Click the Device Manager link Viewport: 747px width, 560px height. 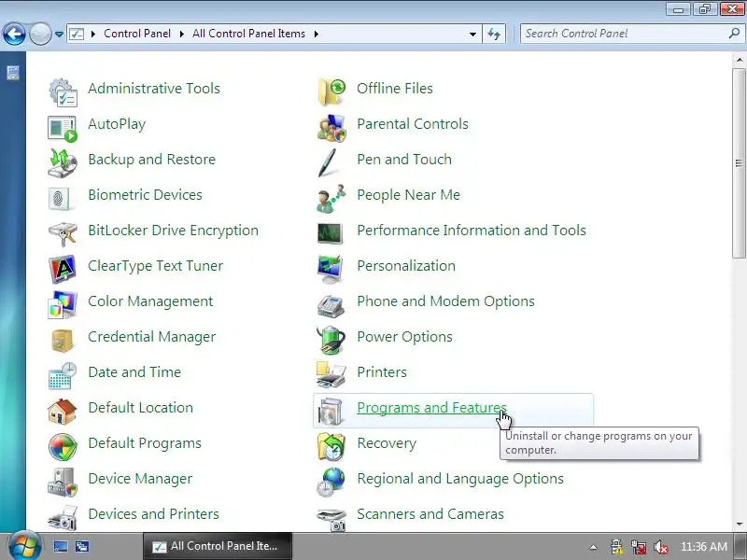pos(140,479)
